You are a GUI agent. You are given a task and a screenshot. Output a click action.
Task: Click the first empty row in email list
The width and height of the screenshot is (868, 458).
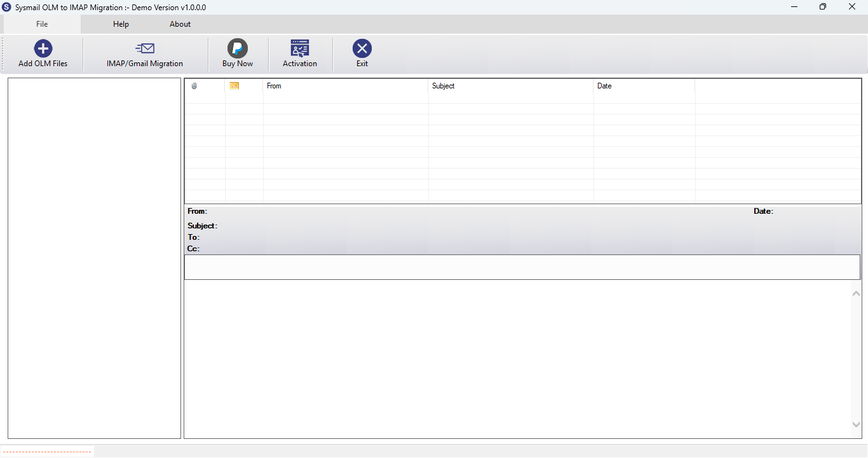point(523,98)
